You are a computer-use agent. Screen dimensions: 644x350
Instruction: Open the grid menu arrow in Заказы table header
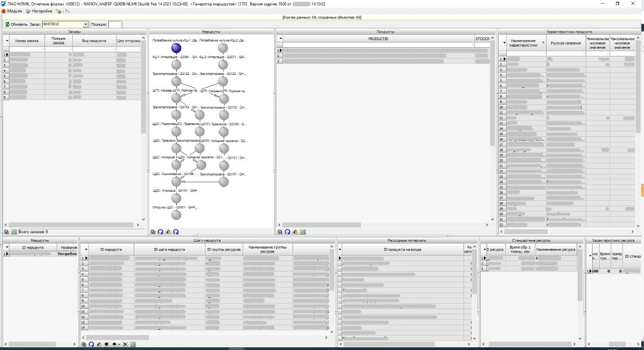[7, 41]
